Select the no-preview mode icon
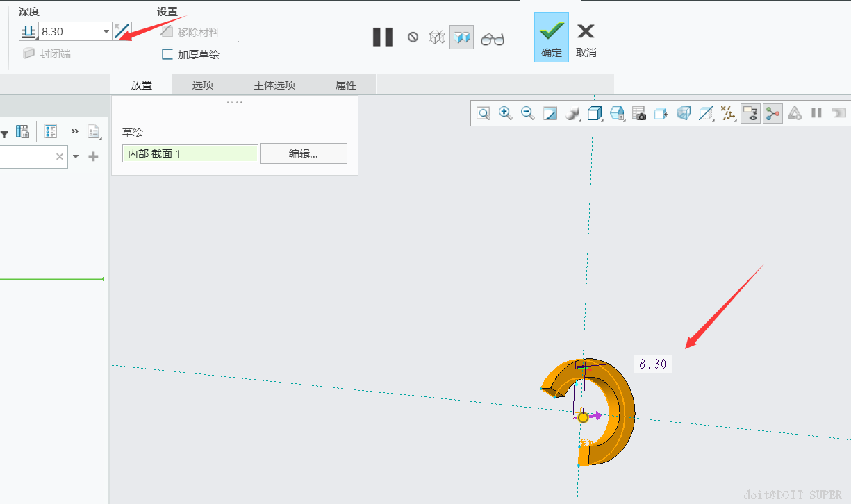Viewport: 851px width, 504px height. coord(413,37)
